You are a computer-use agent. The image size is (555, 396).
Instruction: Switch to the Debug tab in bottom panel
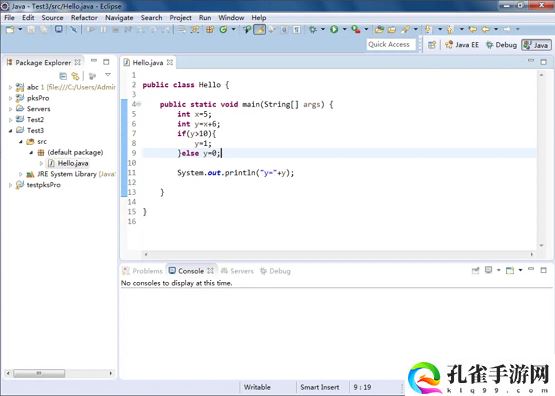pyautogui.click(x=275, y=271)
